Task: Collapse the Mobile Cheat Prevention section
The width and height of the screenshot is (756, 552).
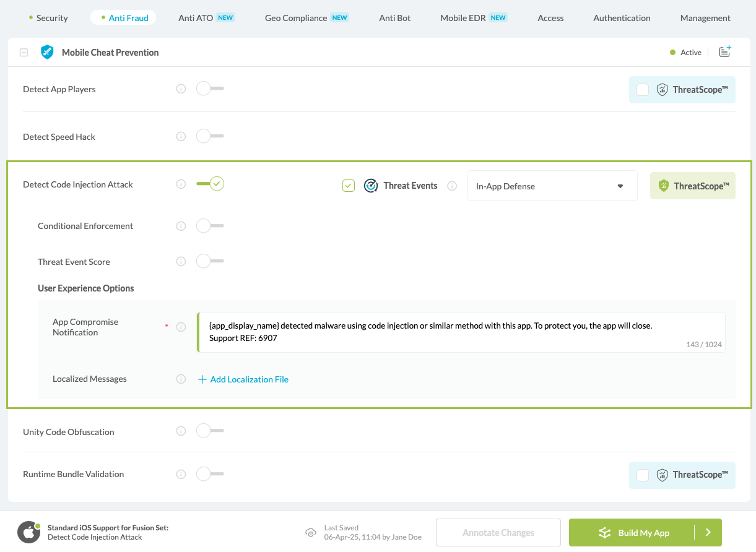Action: (24, 52)
